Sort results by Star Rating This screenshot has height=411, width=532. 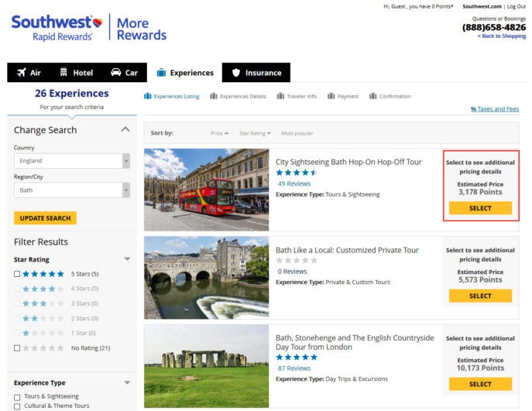pyautogui.click(x=255, y=133)
